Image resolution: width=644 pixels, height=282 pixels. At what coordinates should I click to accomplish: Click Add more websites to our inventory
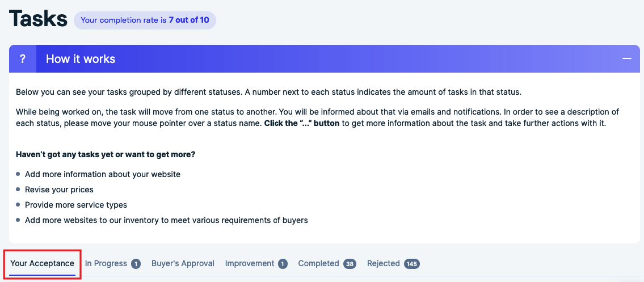tap(166, 220)
